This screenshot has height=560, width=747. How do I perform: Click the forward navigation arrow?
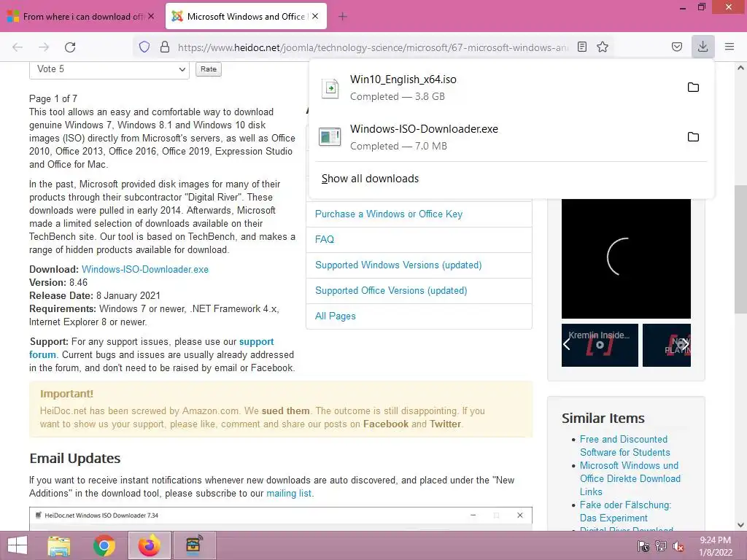coord(44,47)
